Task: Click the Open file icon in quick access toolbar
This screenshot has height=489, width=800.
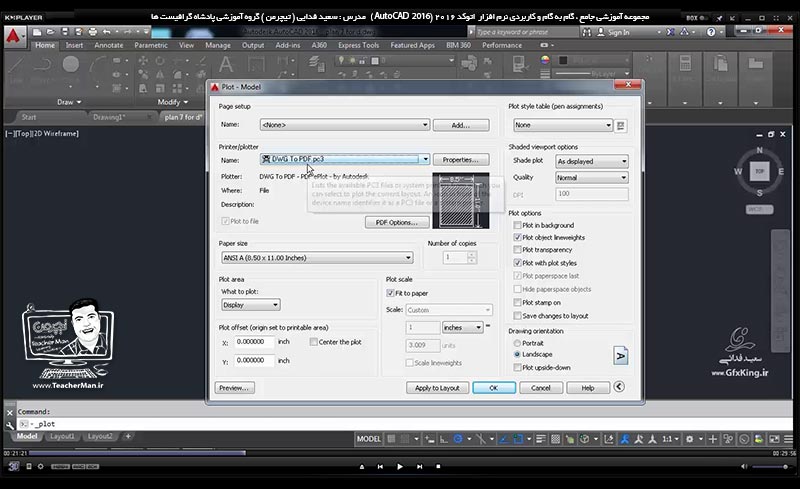Action: [x=51, y=32]
